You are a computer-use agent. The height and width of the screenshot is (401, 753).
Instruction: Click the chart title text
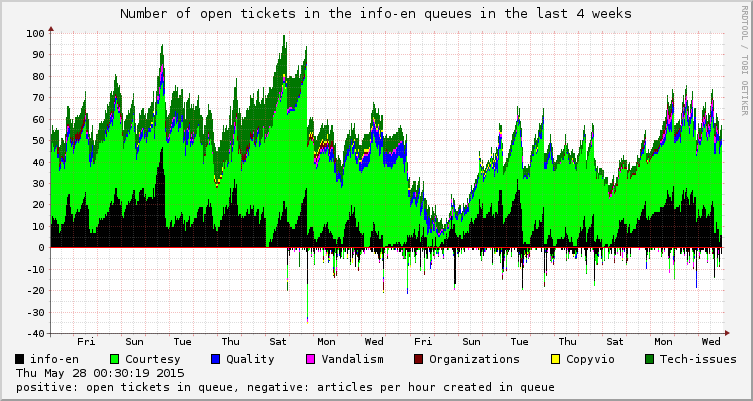(x=376, y=13)
